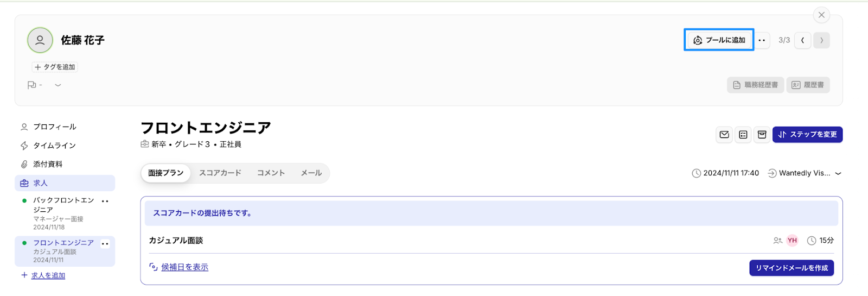Click the リマインドメールを作成 button

tap(792, 268)
